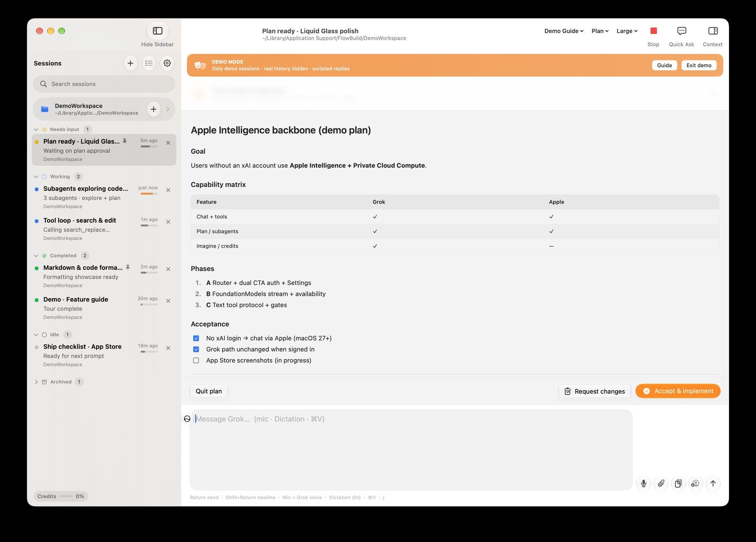756x542 pixels.
Task: Click the circle-minus icon beside the message field
Action: pyautogui.click(x=187, y=419)
